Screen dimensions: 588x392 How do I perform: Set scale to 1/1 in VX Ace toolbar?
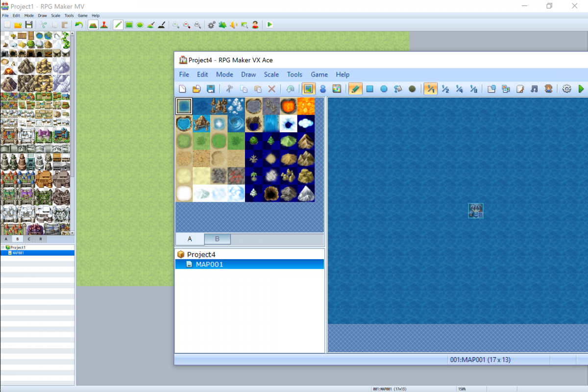[x=431, y=89]
